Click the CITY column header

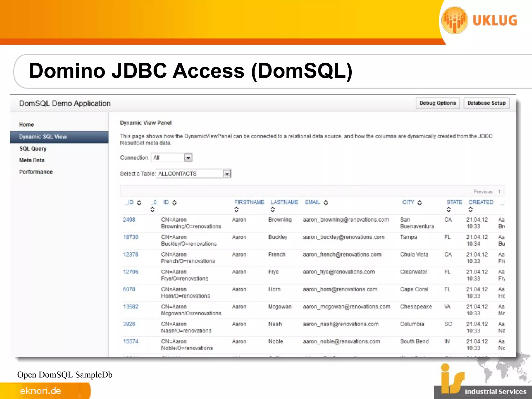(x=408, y=202)
